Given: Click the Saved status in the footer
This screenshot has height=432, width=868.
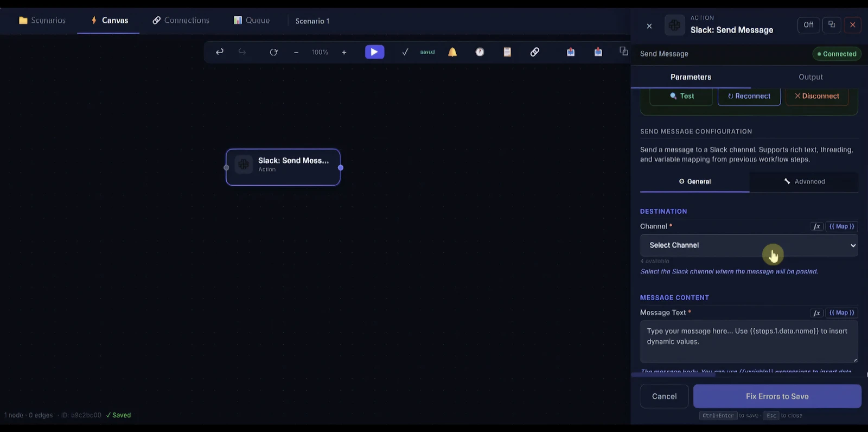Looking at the screenshot, I should tap(118, 415).
